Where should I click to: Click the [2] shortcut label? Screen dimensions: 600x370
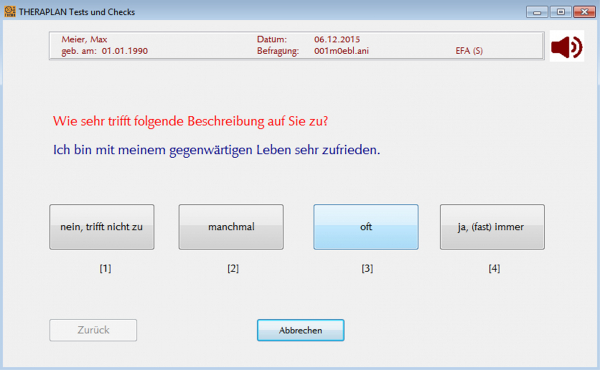coord(233,268)
